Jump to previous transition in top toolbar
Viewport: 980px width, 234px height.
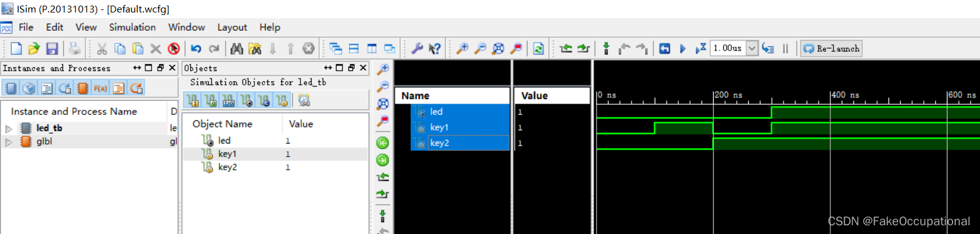click(x=566, y=49)
